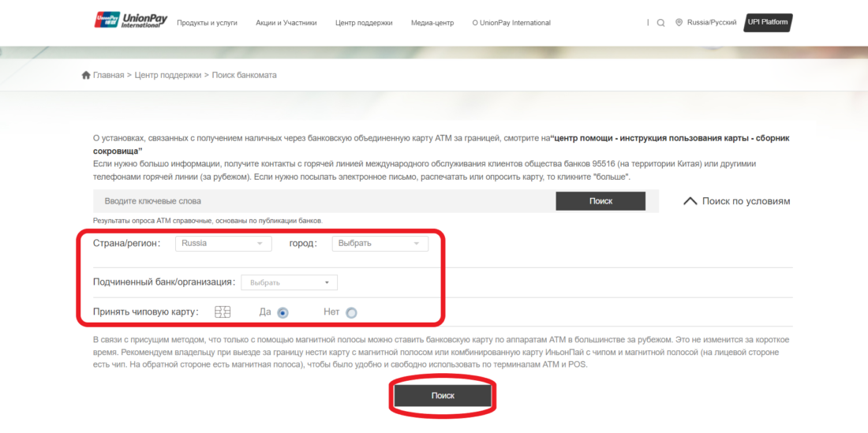
Task: Click Поиск button beside keyword field
Action: click(x=600, y=201)
